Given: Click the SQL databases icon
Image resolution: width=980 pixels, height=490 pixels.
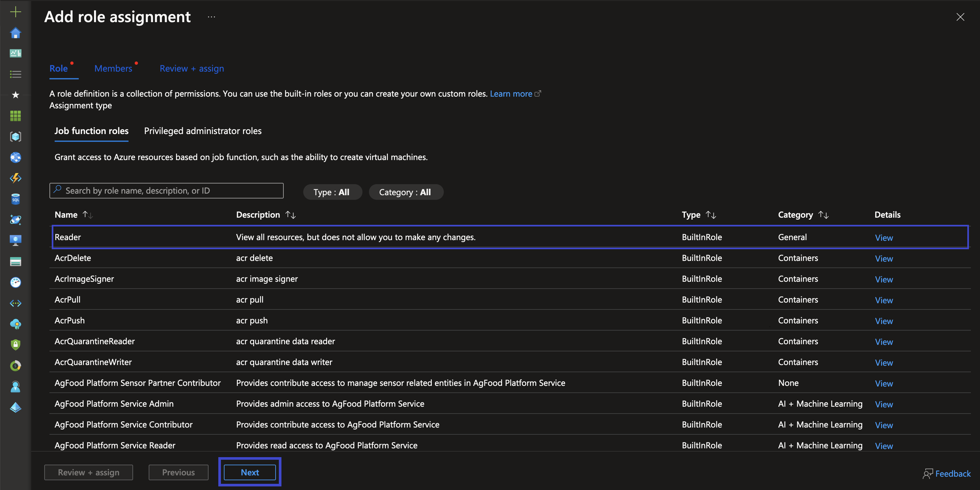Looking at the screenshot, I should pyautogui.click(x=15, y=198).
